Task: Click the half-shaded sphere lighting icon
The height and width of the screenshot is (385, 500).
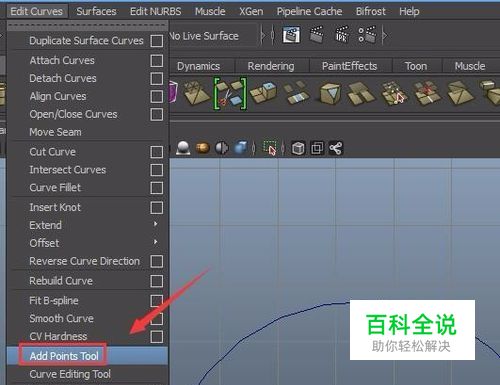Action: pyautogui.click(x=222, y=148)
